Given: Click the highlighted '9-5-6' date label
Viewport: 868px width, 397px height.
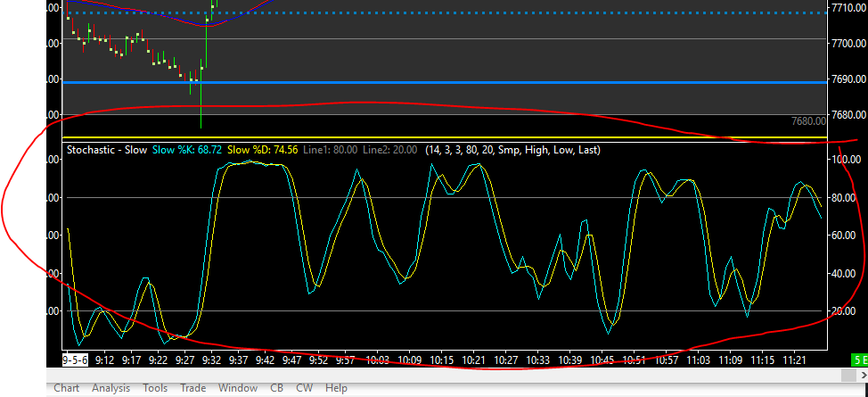Looking at the screenshot, I should click(x=75, y=360).
